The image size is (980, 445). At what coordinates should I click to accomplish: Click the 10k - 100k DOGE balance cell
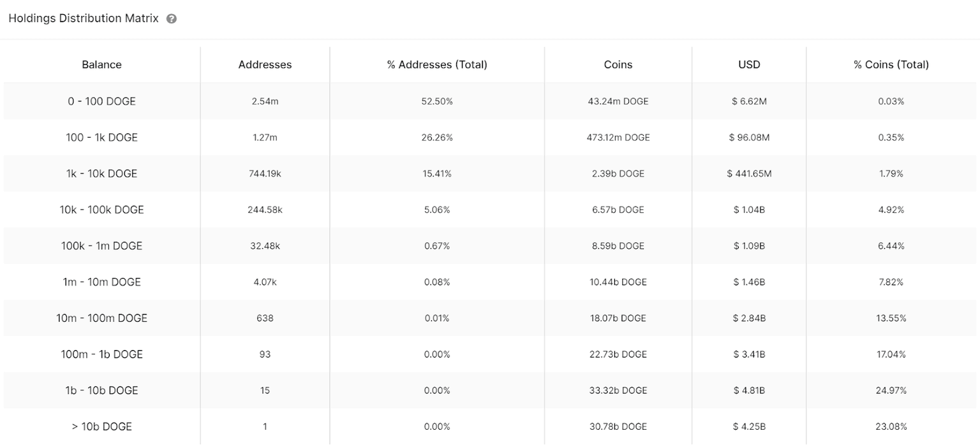click(101, 210)
